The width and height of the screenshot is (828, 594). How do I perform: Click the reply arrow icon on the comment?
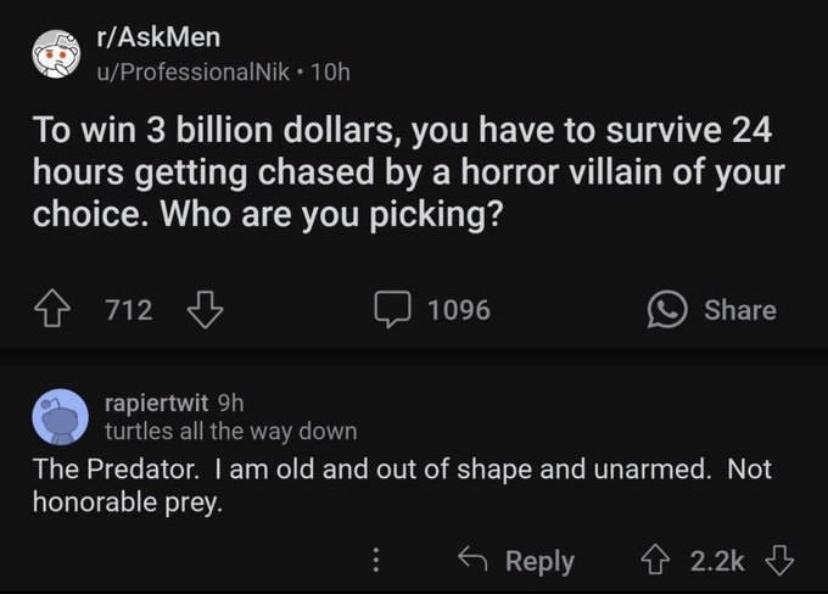pyautogui.click(x=474, y=561)
